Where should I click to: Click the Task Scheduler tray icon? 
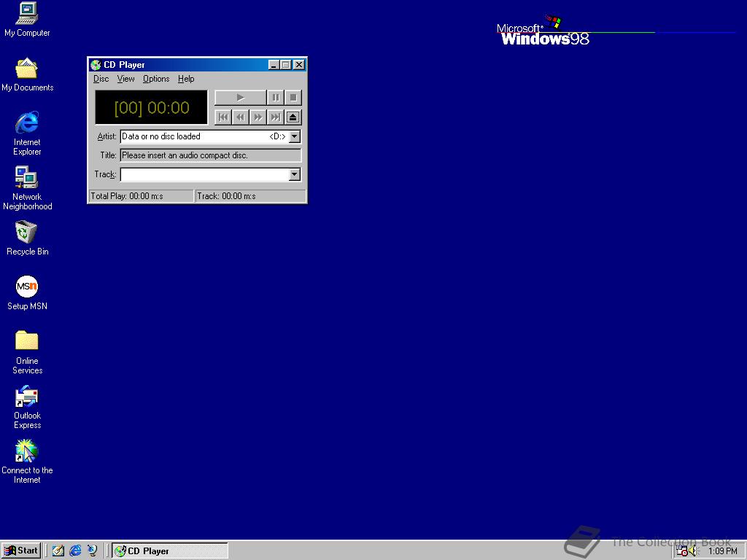coord(682,551)
